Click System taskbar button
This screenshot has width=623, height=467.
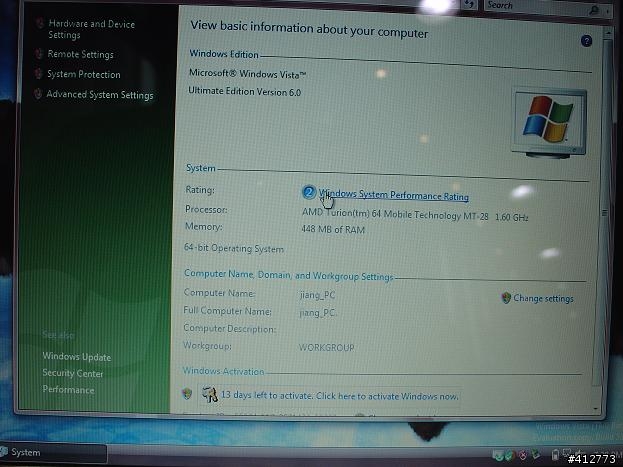pyautogui.click(x=53, y=452)
